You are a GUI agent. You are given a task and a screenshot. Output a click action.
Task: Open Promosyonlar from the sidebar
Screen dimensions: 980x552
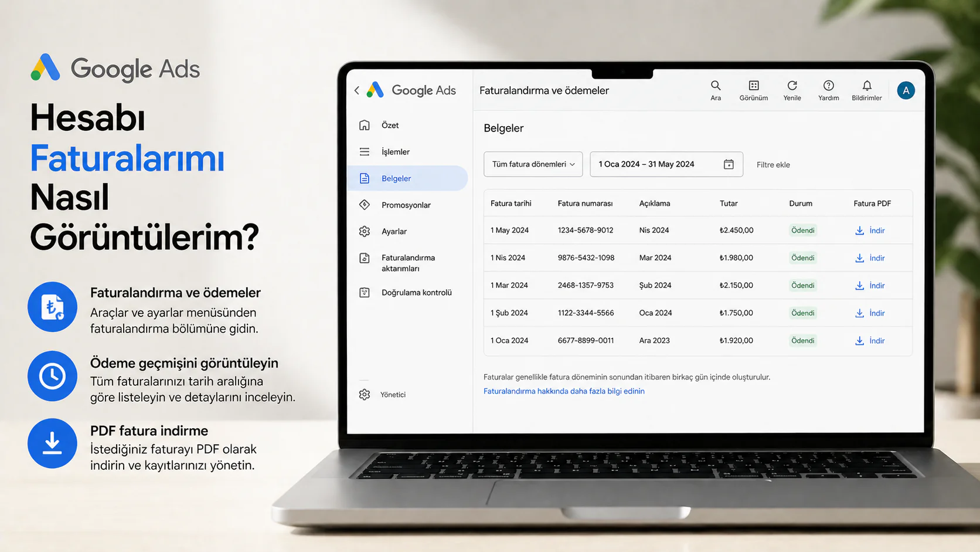pos(405,205)
